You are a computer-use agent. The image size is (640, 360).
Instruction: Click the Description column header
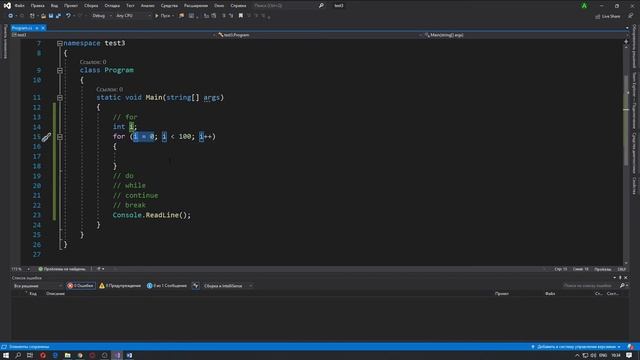pyautogui.click(x=56, y=293)
